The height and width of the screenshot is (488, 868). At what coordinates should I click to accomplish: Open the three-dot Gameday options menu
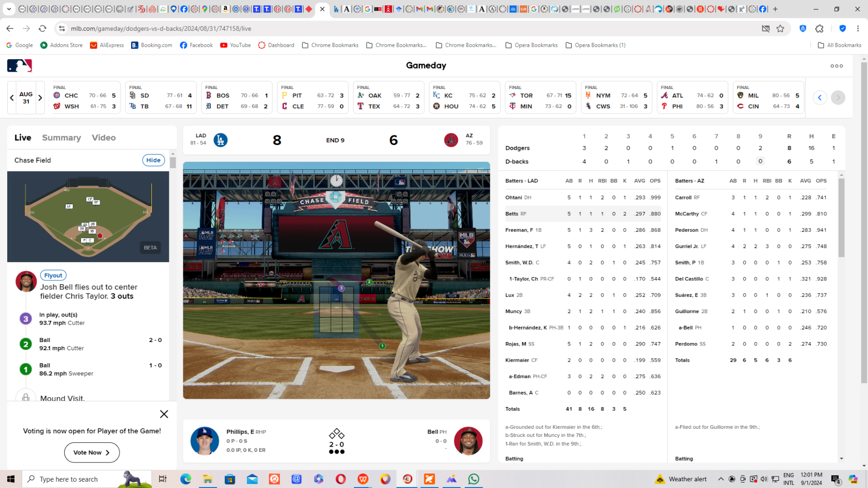coord(837,66)
